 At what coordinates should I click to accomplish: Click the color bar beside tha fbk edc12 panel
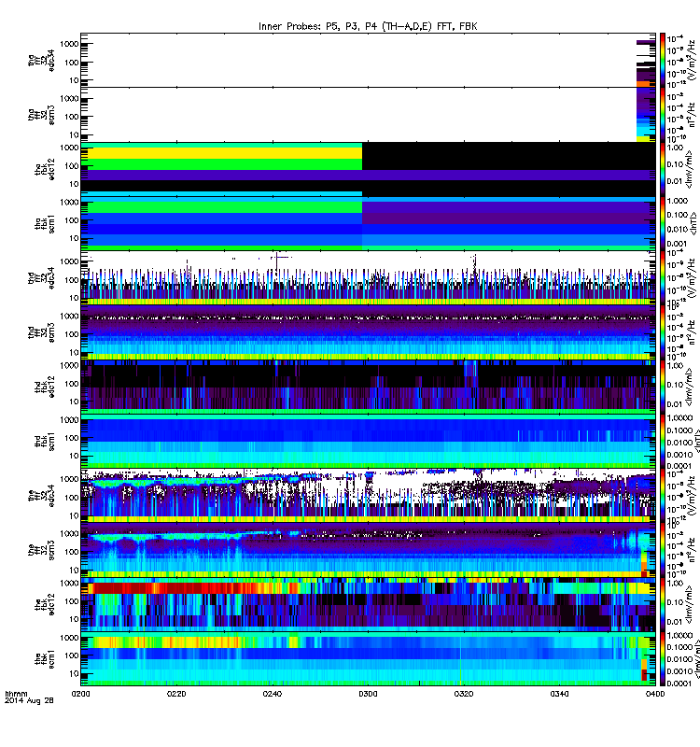click(663, 169)
